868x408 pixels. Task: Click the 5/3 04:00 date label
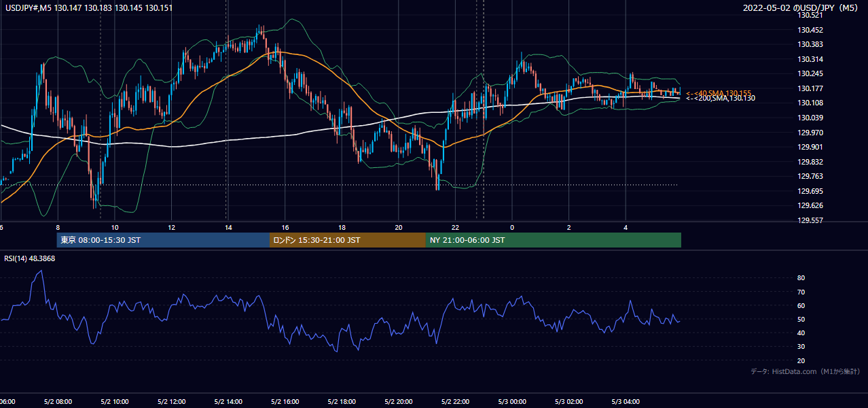pos(626,402)
